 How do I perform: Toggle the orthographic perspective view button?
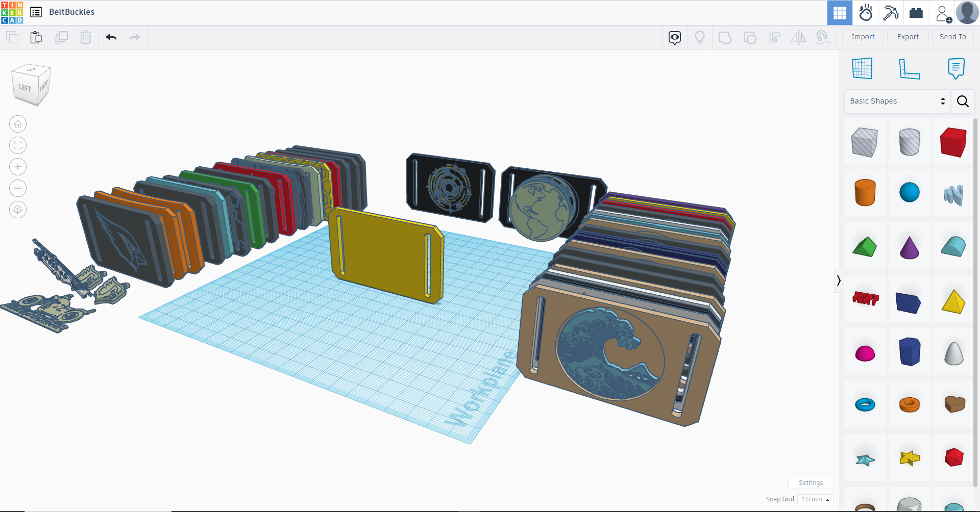[18, 210]
